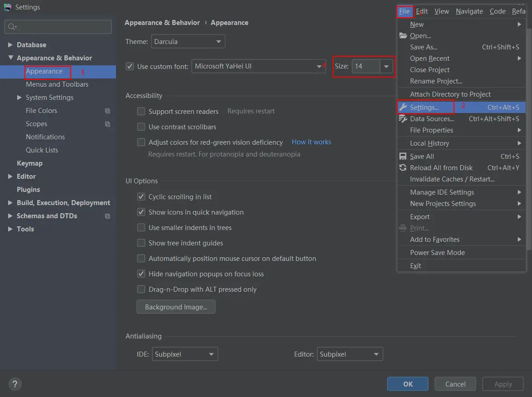532x397 pixels.
Task: Expand the System Settings tree node
Action: (19, 98)
